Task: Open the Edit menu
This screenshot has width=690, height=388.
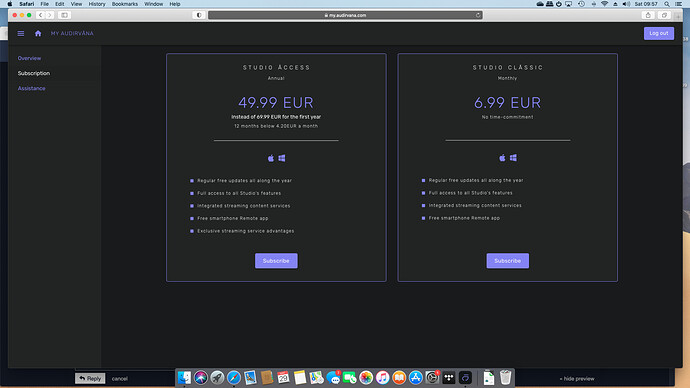Action: [59, 4]
